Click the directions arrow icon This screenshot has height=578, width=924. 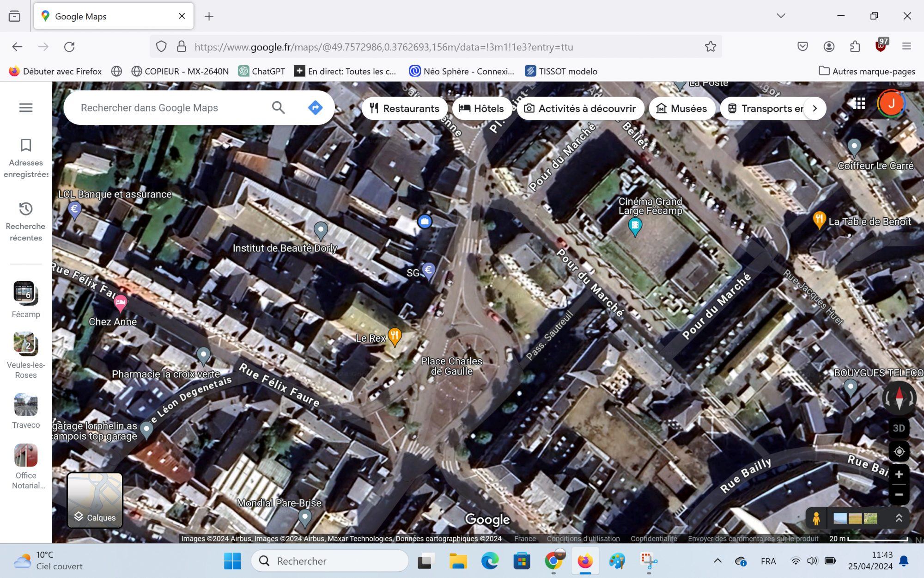(315, 108)
